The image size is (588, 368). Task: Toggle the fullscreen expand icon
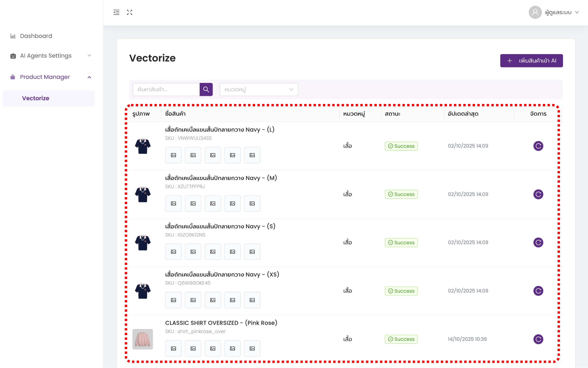tap(129, 12)
